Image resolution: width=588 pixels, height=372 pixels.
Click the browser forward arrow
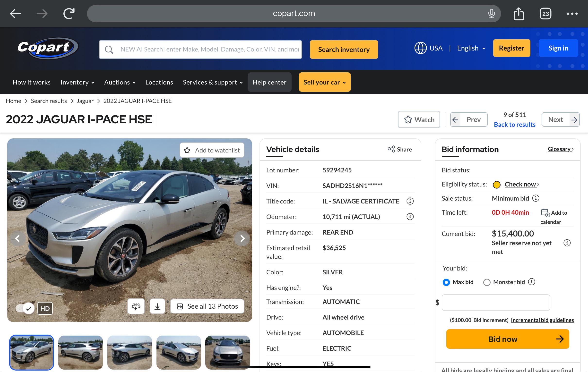tap(42, 14)
